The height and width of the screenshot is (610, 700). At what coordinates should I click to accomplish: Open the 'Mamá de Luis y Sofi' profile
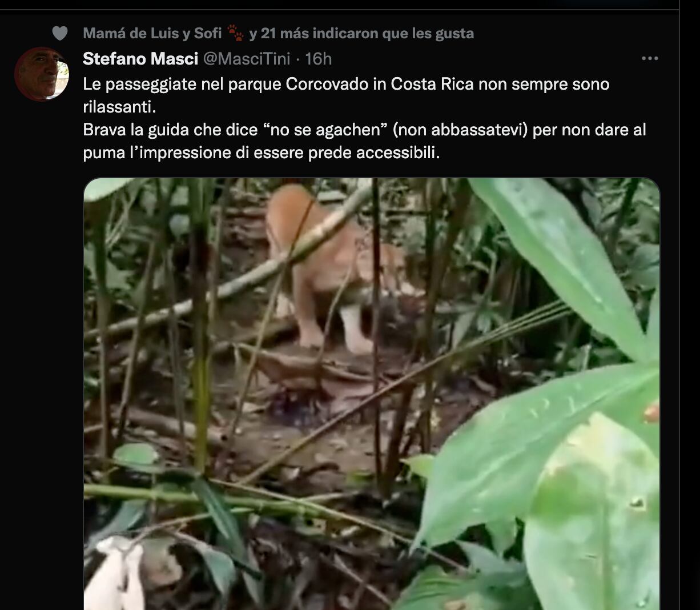point(152,34)
